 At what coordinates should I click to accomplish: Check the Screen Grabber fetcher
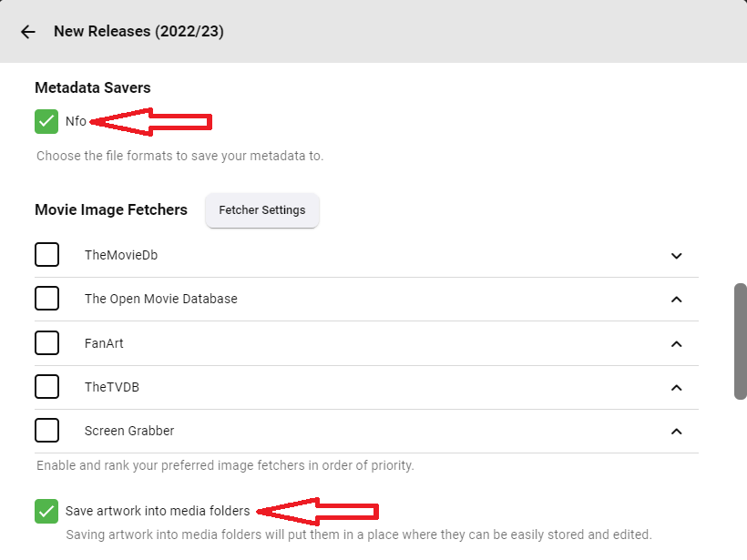(47, 431)
